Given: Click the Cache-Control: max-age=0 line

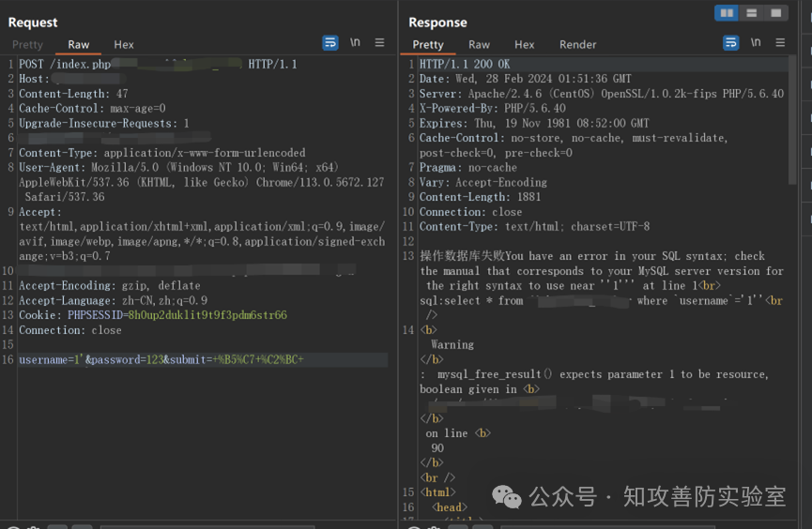Looking at the screenshot, I should (92, 108).
